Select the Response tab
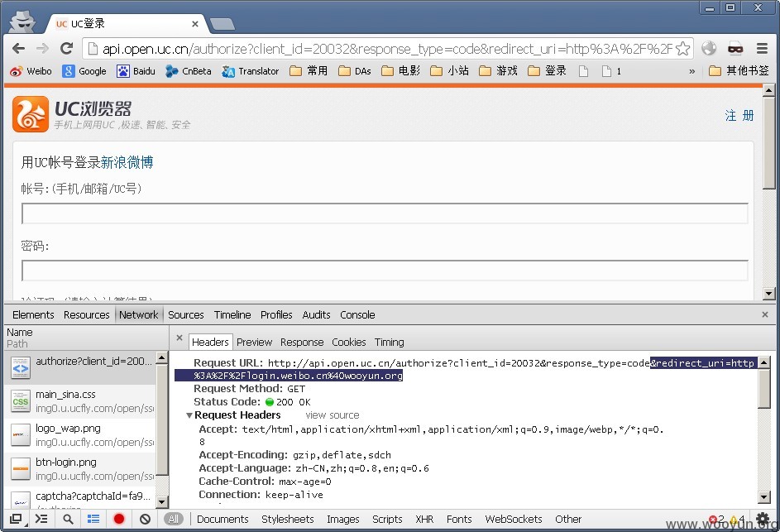780x532 pixels. [x=301, y=342]
